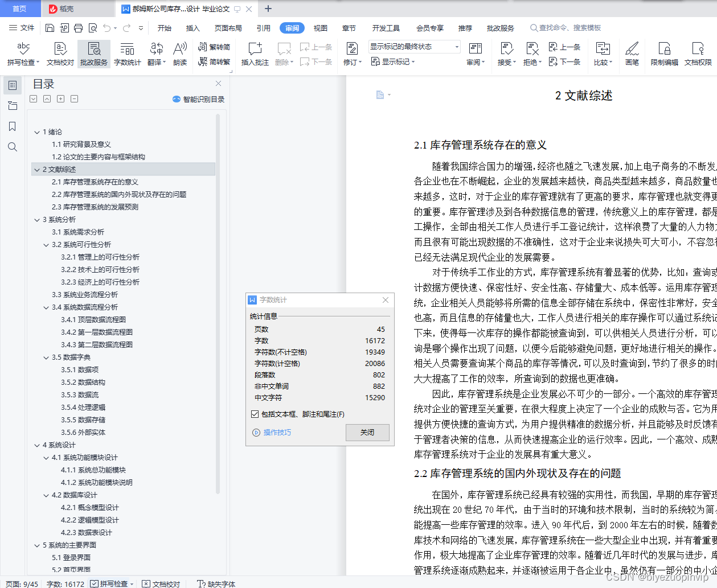Open the 操作技巧 tips link

point(277,433)
